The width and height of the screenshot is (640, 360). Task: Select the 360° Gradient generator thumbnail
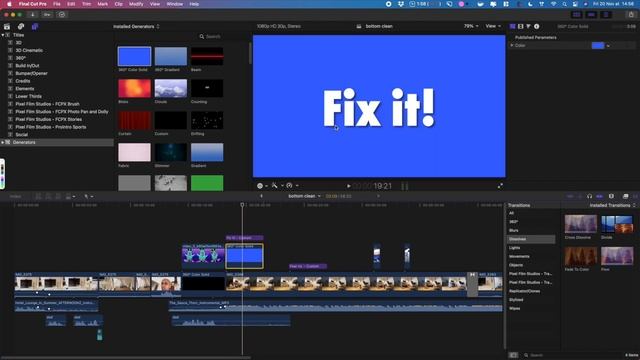click(171, 56)
